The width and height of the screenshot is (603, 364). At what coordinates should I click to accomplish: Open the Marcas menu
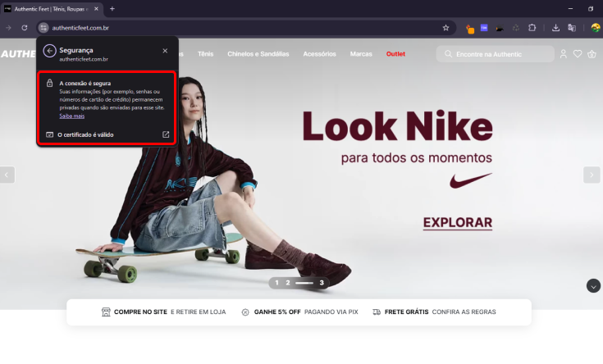[361, 54]
